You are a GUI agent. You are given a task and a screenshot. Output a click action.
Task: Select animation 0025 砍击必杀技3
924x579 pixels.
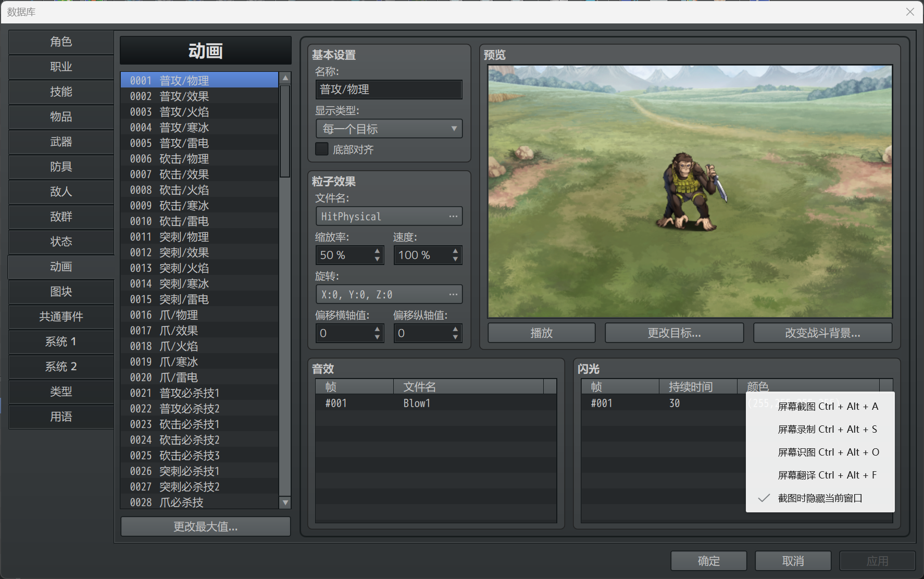(200, 456)
